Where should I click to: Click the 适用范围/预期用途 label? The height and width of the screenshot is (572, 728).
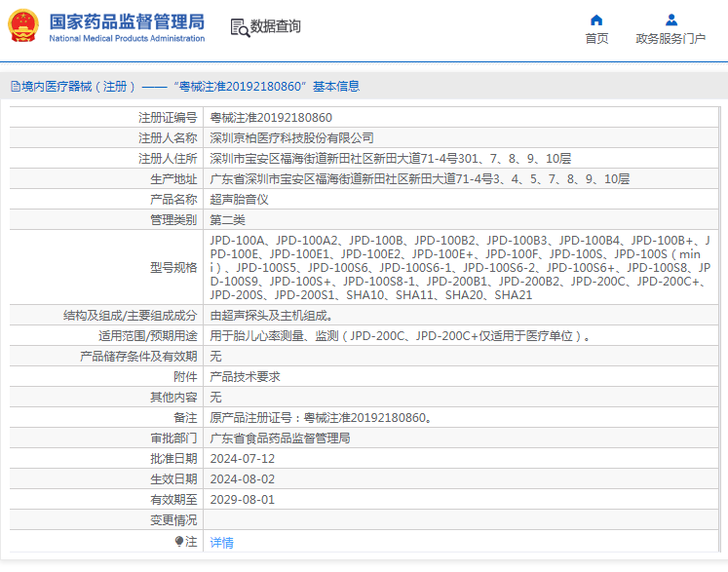[x=147, y=336]
